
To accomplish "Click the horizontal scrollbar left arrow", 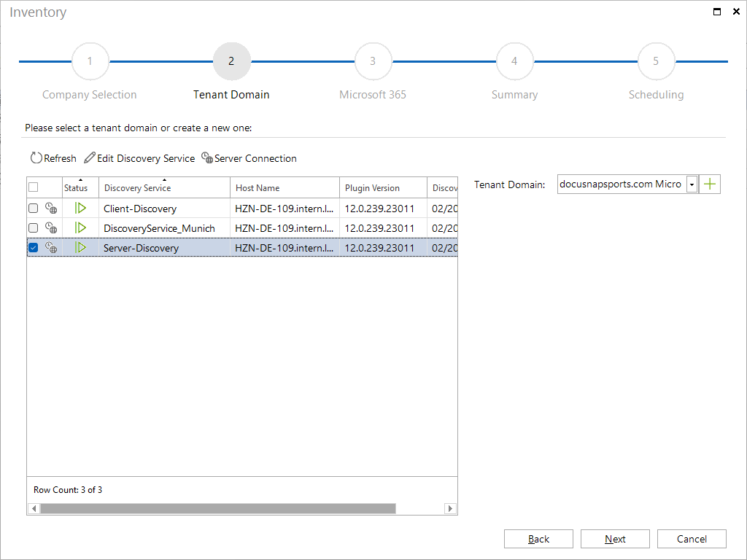I will [34, 508].
